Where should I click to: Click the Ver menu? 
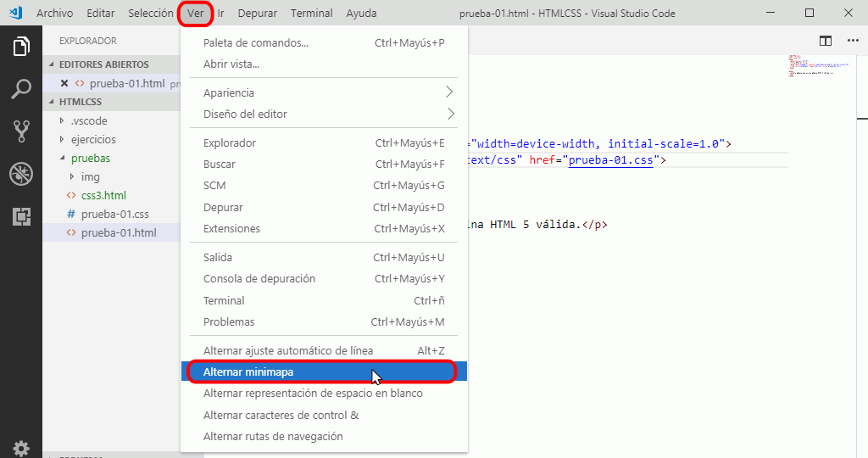196,13
